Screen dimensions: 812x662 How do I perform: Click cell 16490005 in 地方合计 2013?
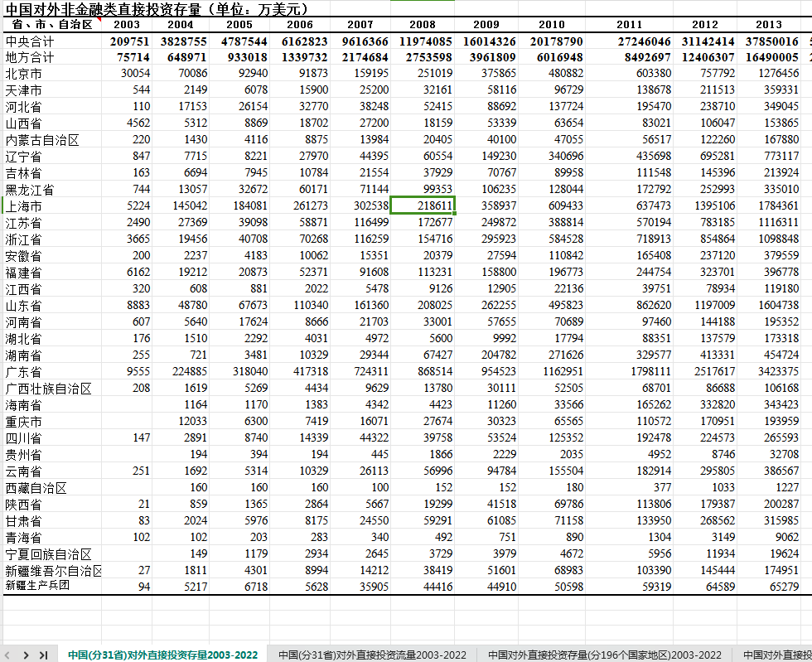point(769,57)
